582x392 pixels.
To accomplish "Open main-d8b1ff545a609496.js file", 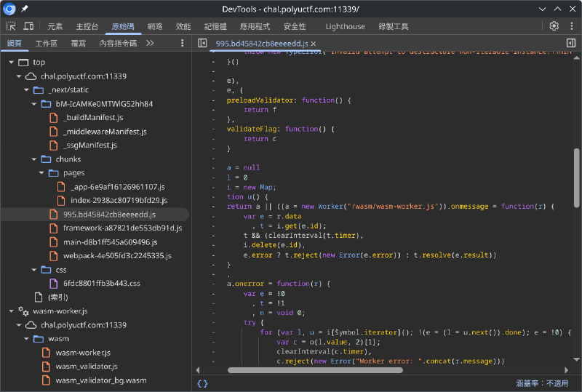I will 110,242.
